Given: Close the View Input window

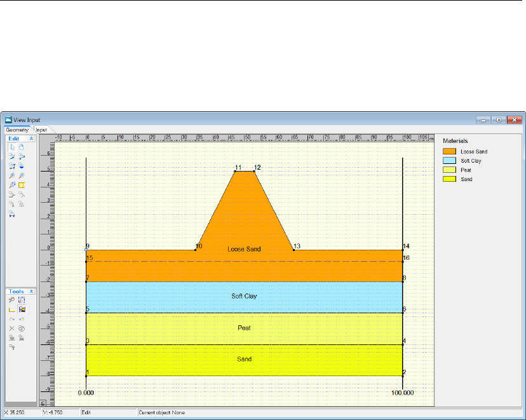Looking at the screenshot, I should pos(515,120).
